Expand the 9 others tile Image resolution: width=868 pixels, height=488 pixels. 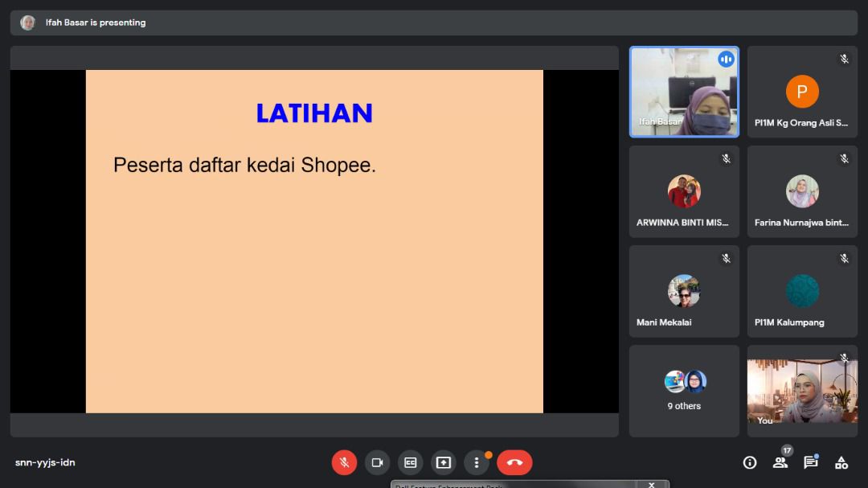(684, 391)
